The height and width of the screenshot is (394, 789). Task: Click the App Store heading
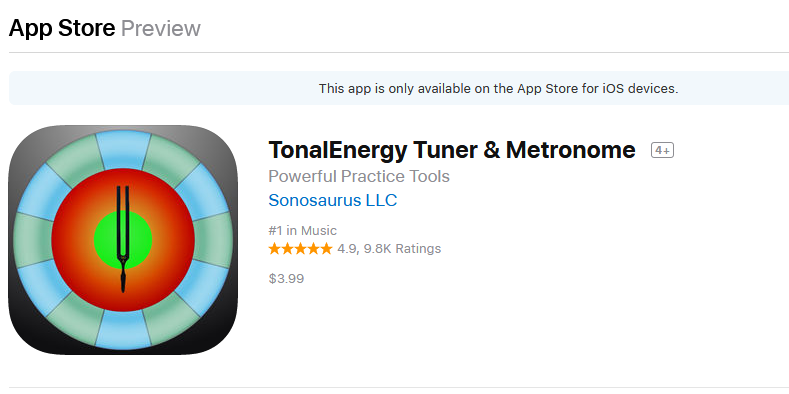[62, 28]
